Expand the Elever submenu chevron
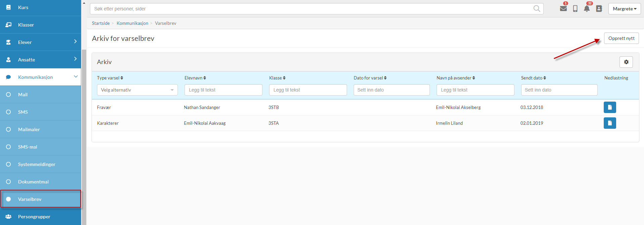The width and height of the screenshot is (644, 225). tap(75, 41)
